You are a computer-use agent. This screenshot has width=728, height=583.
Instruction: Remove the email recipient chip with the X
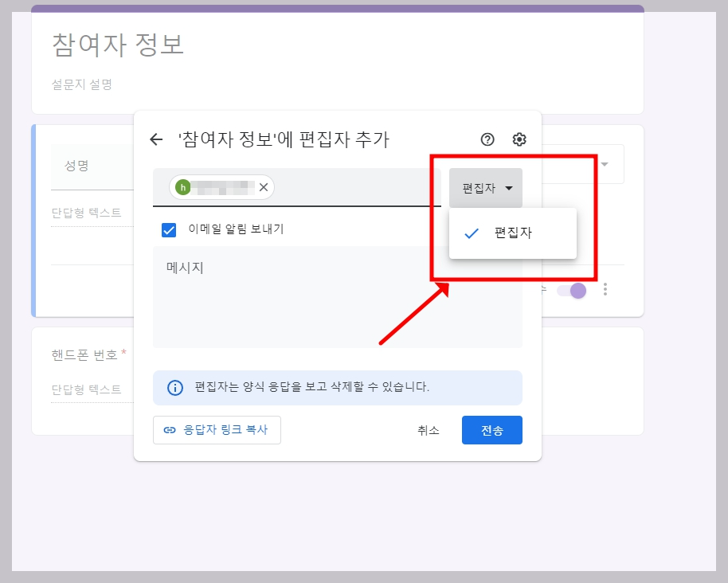[x=264, y=187]
